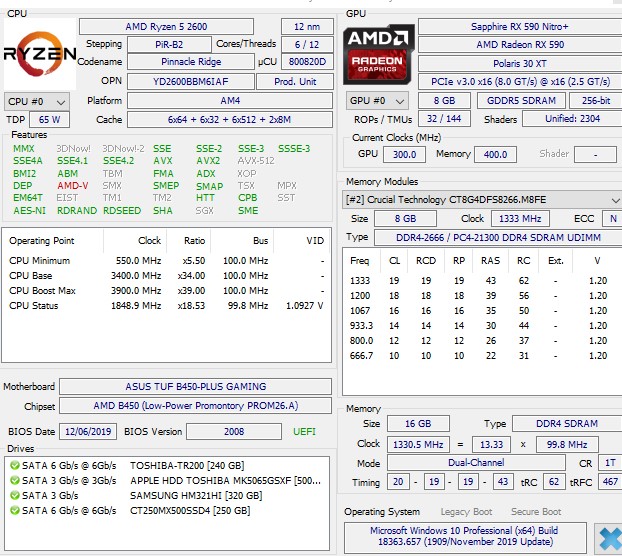The image size is (622, 556).
Task: Select the TOSHIBA-TR200 [240 GB] drive row
Action: [x=167, y=466]
